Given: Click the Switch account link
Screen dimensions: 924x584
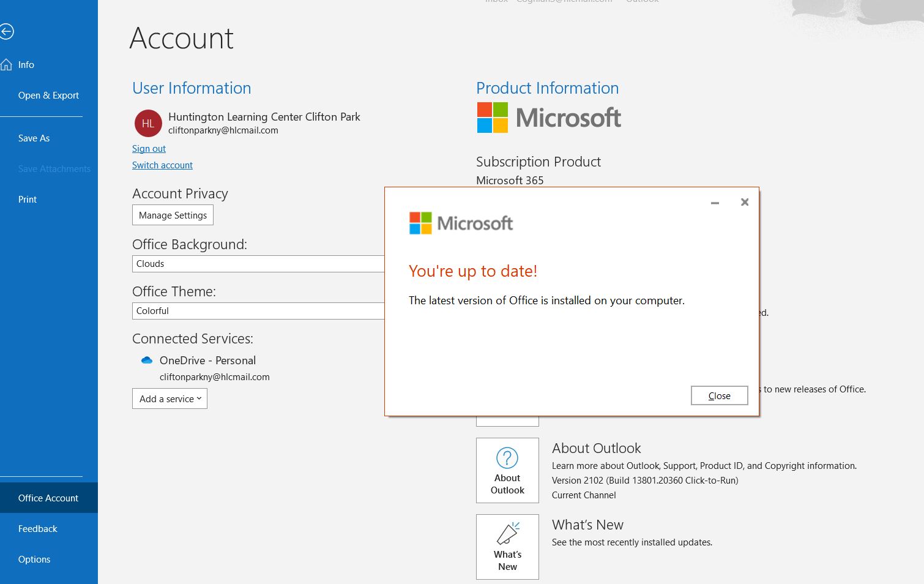Looking at the screenshot, I should coord(162,165).
